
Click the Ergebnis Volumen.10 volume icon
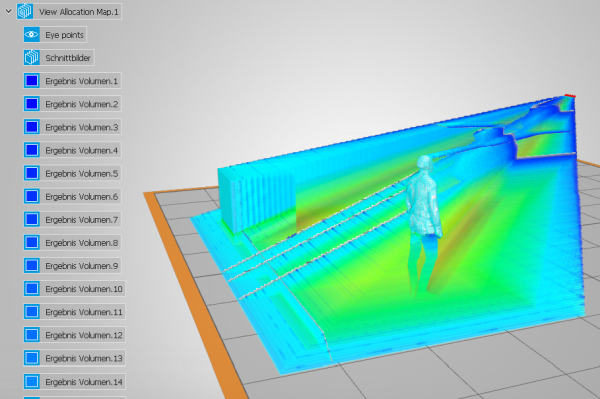31,289
